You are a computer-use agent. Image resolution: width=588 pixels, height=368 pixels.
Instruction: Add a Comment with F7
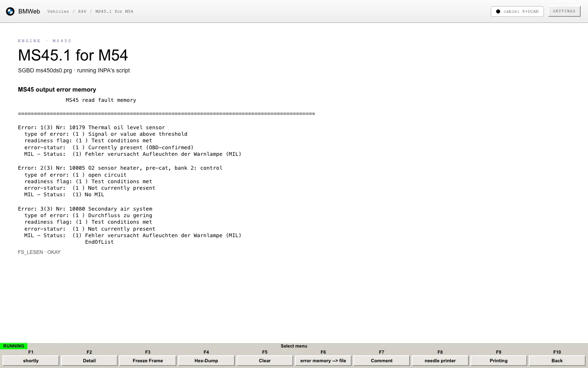(382, 361)
